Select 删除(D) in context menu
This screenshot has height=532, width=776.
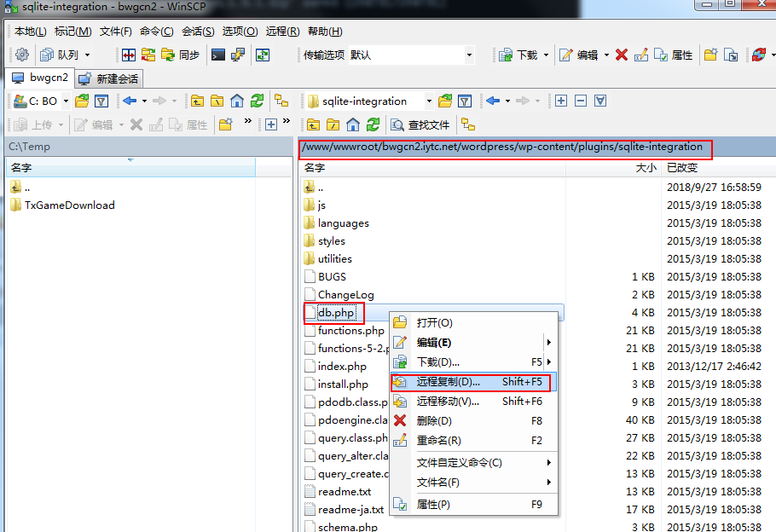473,420
